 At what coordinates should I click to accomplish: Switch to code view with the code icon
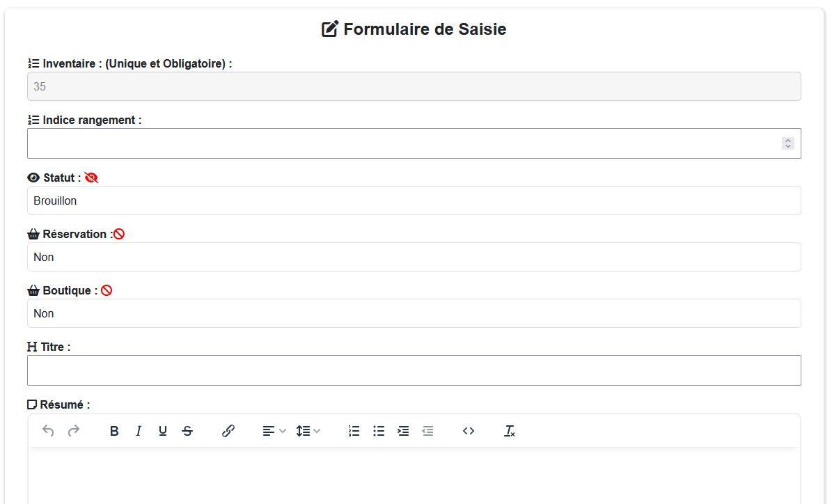469,431
